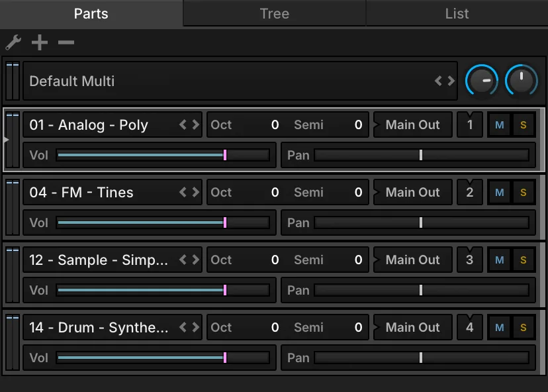Select next preset for 12 - Sample part

196,260
